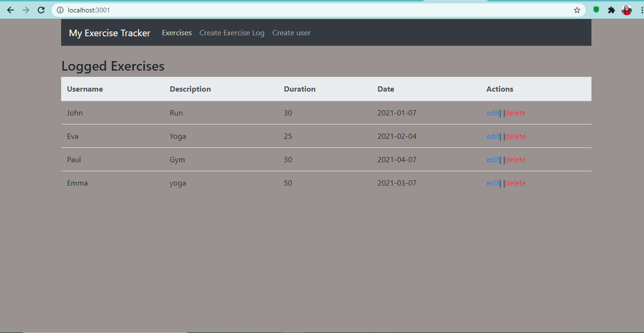The image size is (644, 333).
Task: Edit John's Run exercise
Action: pos(493,113)
